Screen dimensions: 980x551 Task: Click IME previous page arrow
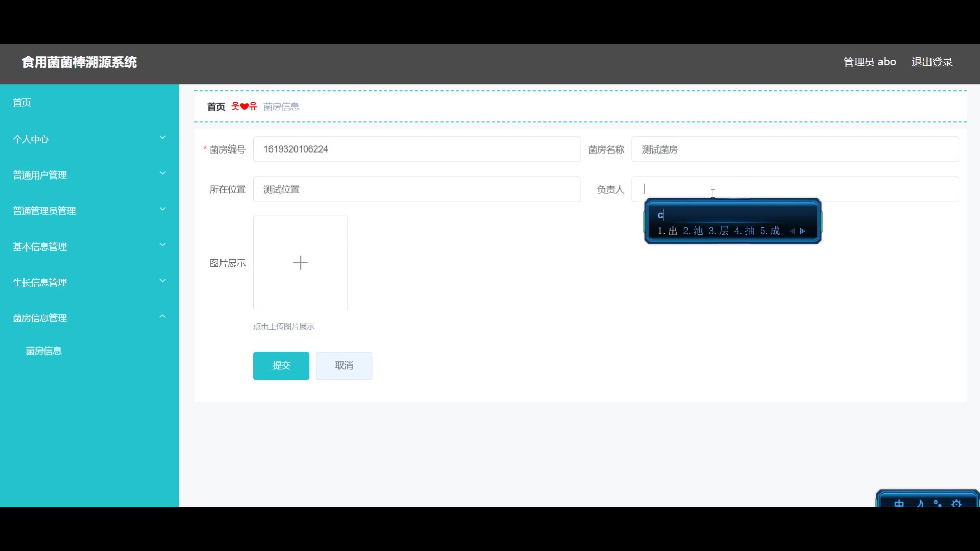[x=792, y=231]
